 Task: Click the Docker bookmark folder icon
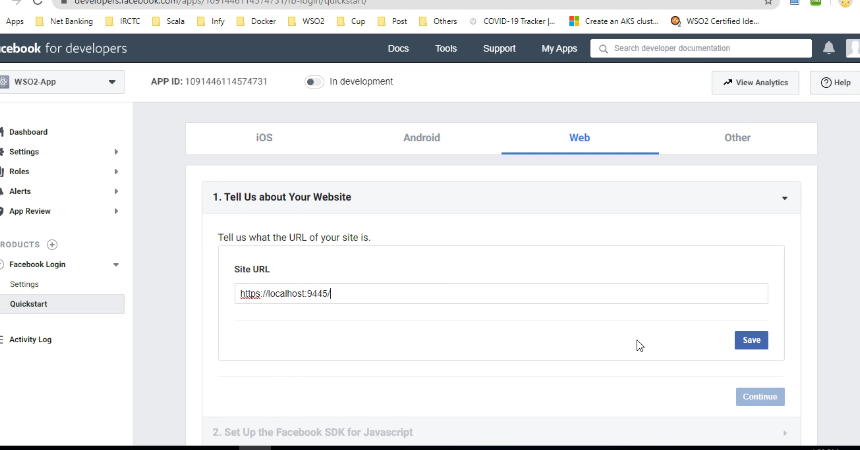[x=240, y=21]
